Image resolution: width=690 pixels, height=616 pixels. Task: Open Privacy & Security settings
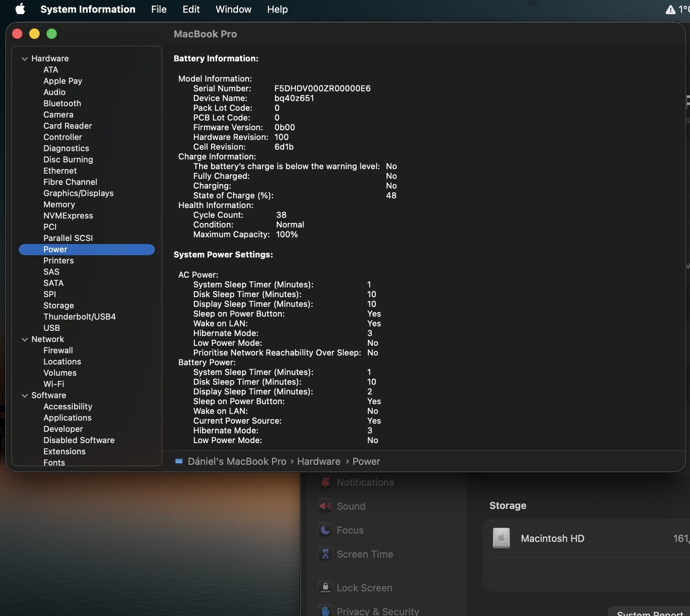coord(378,611)
